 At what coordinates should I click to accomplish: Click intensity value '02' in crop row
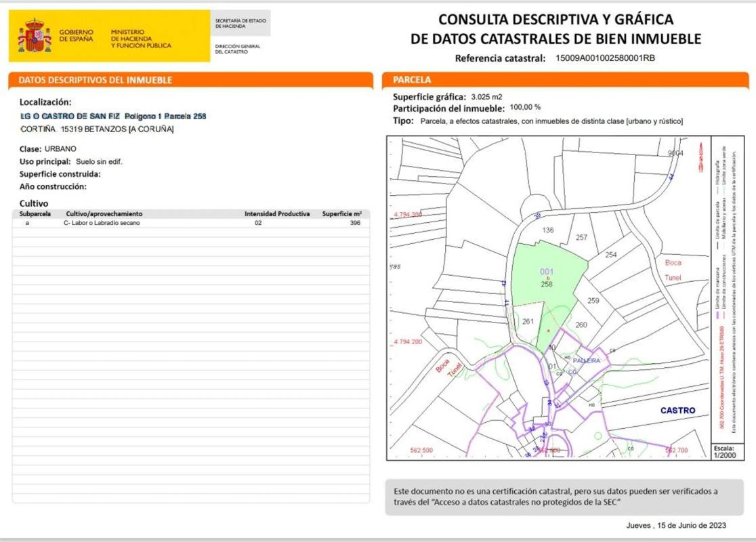(258, 223)
